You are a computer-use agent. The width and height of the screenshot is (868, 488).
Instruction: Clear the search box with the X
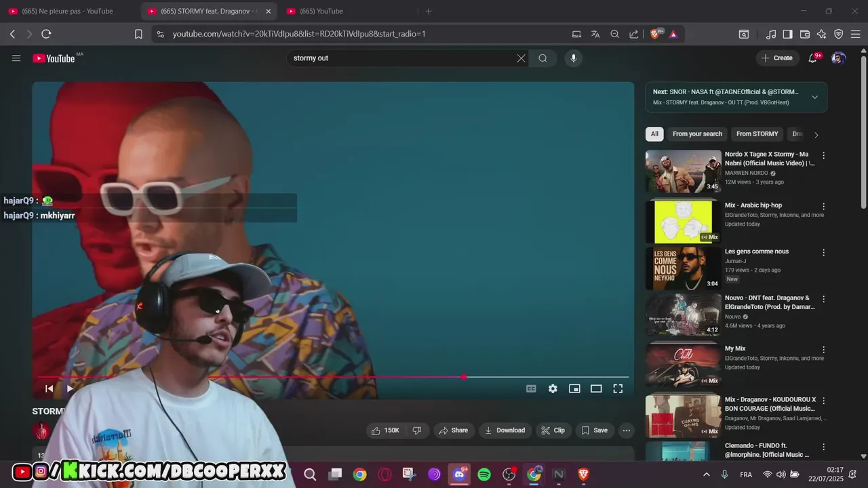tap(521, 58)
